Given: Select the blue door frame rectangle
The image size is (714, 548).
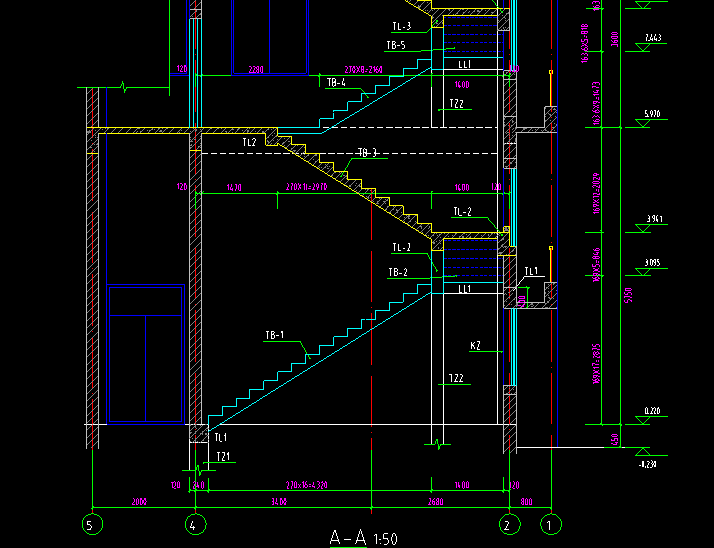Looking at the screenshot, I should (x=146, y=355).
